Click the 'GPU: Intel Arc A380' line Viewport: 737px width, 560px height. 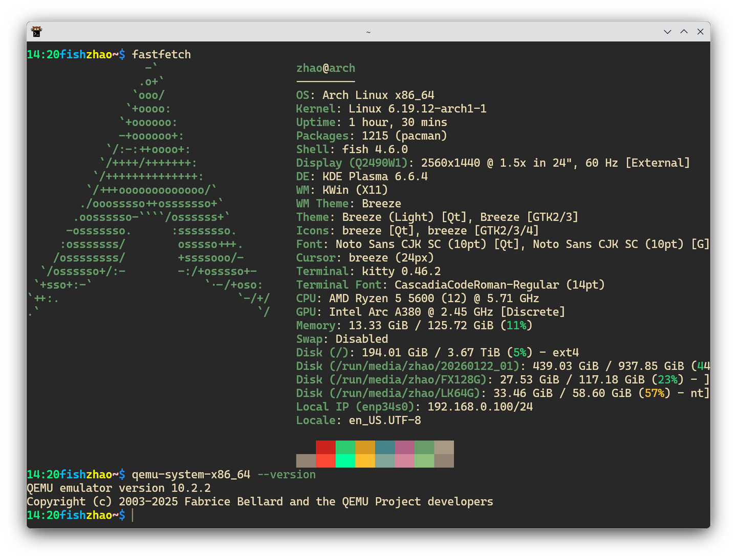tap(430, 312)
